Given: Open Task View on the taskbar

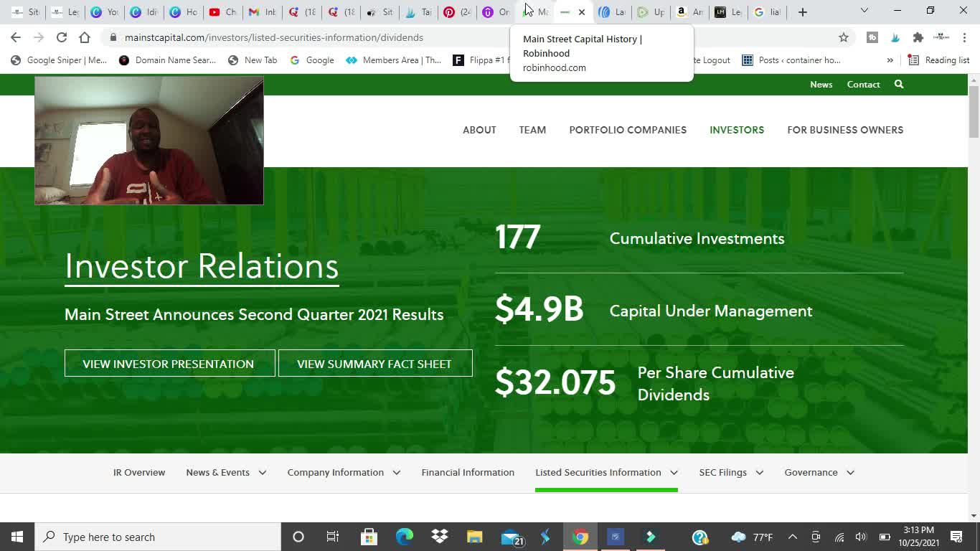Looking at the screenshot, I should (x=333, y=537).
